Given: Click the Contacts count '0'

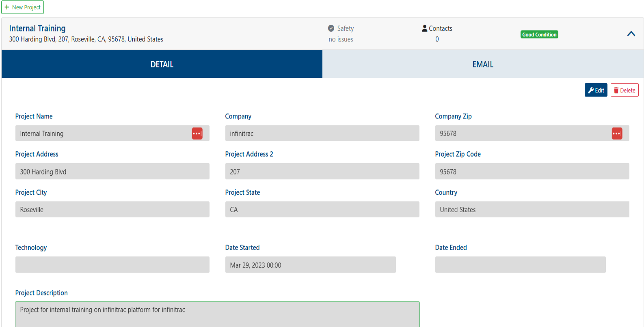Looking at the screenshot, I should point(437,39).
